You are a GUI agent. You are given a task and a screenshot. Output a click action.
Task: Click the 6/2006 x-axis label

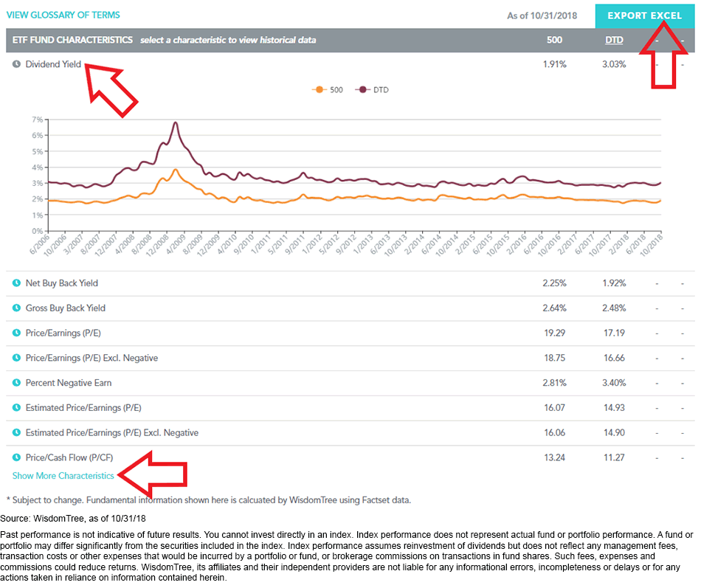(x=40, y=244)
